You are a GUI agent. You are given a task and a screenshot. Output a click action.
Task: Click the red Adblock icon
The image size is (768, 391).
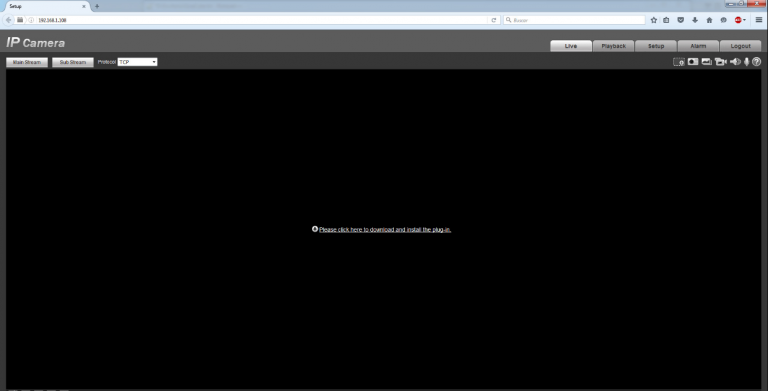click(x=738, y=20)
